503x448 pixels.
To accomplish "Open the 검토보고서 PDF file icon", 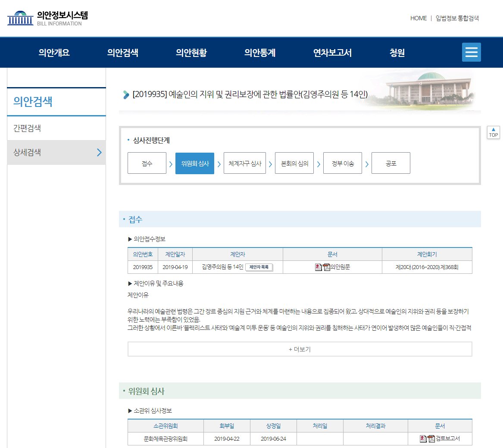I will coord(431,439).
